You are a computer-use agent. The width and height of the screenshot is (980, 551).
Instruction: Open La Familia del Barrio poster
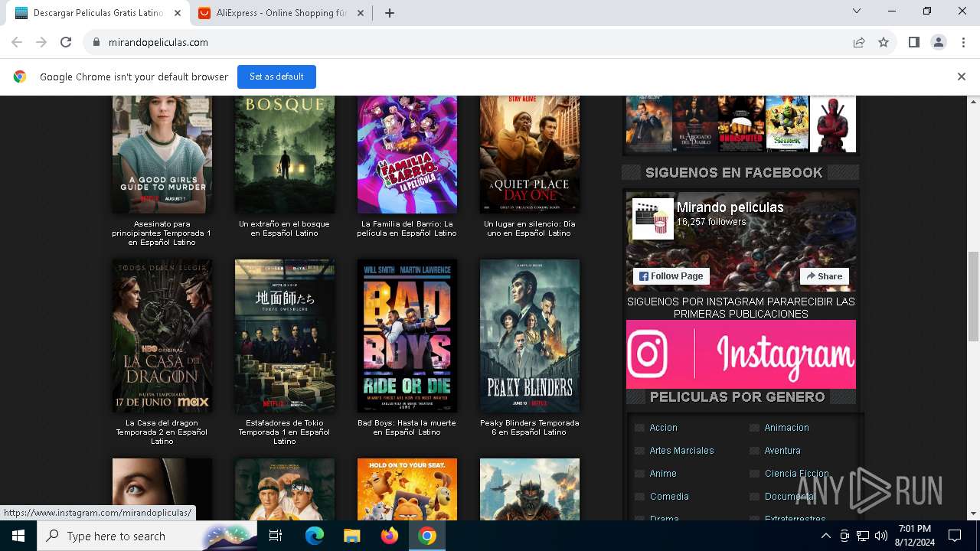click(407, 155)
